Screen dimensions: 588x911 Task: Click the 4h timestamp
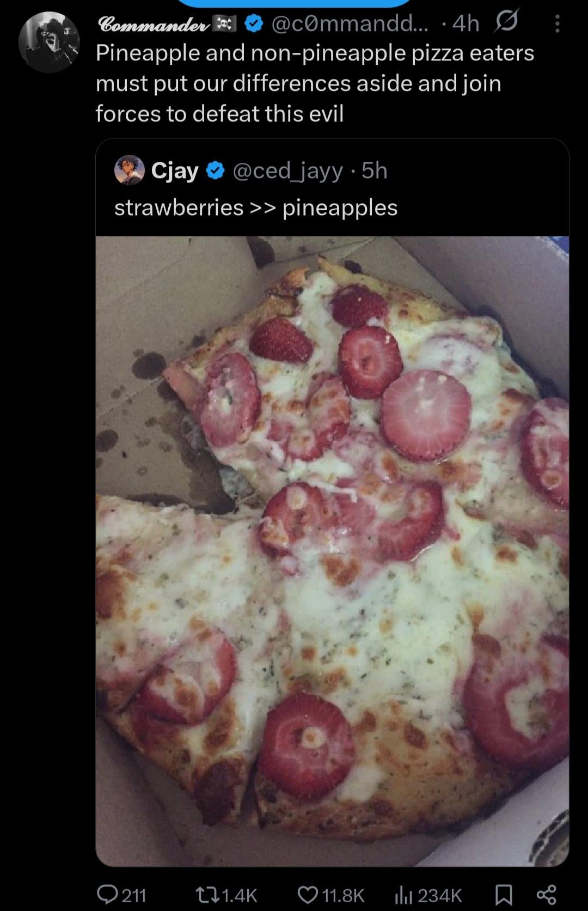pos(465,23)
